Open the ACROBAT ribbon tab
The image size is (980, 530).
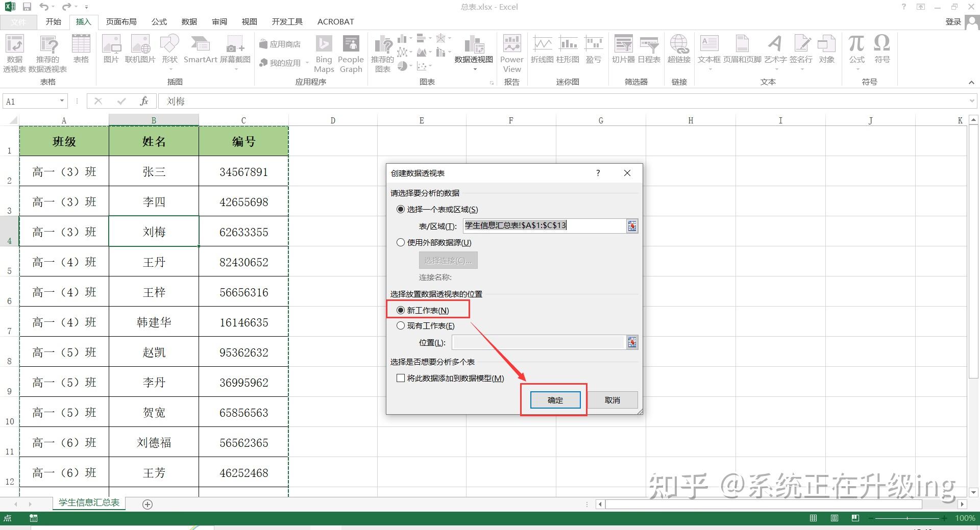coord(335,21)
